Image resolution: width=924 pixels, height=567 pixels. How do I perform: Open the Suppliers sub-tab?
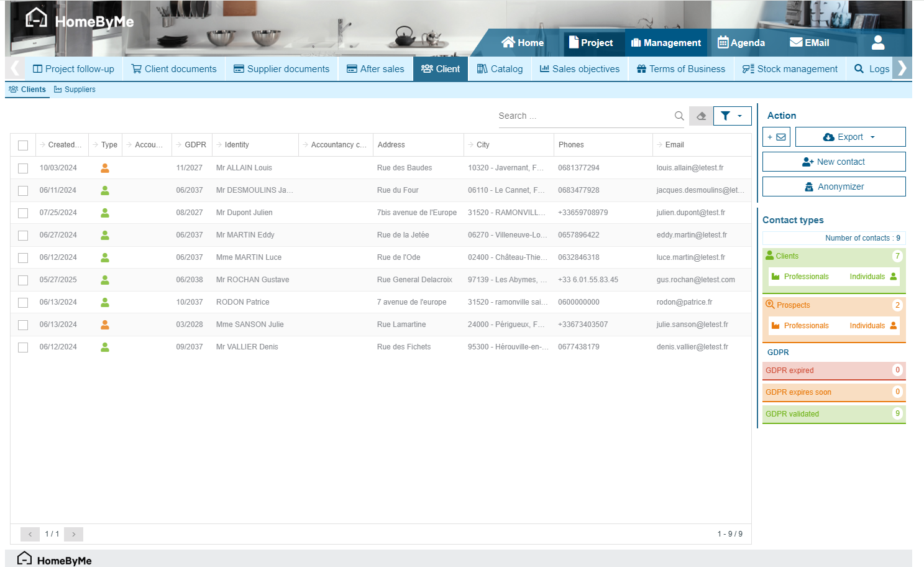coord(75,90)
